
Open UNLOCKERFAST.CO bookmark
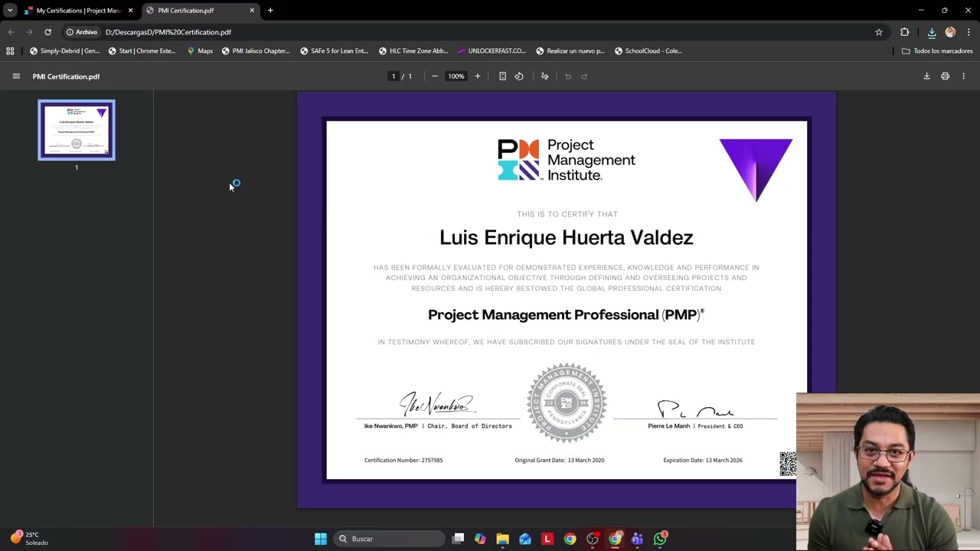point(492,51)
